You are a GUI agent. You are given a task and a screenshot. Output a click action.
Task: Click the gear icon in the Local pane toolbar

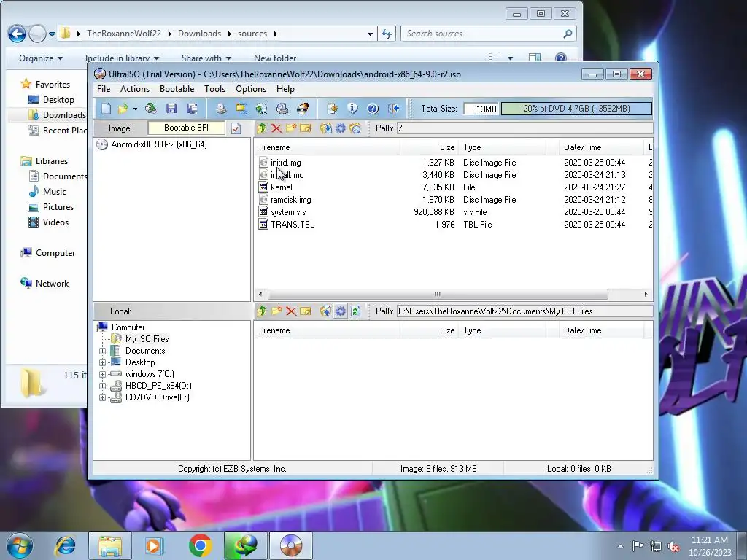(341, 311)
